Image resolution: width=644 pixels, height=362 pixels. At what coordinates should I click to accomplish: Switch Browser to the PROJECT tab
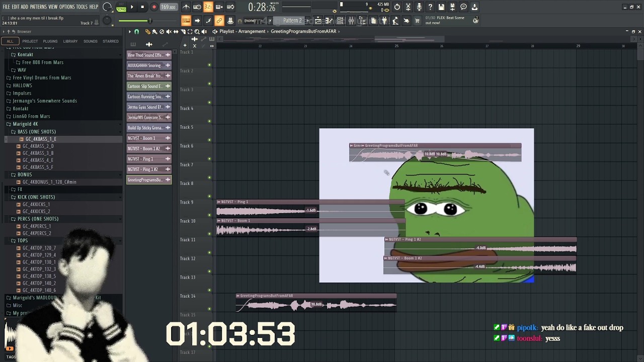(30, 41)
